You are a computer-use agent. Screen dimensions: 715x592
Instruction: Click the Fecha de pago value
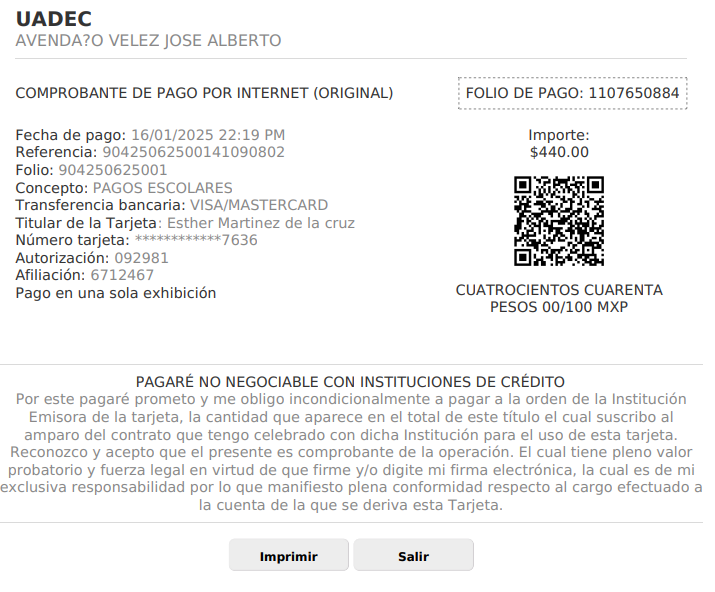pos(208,135)
